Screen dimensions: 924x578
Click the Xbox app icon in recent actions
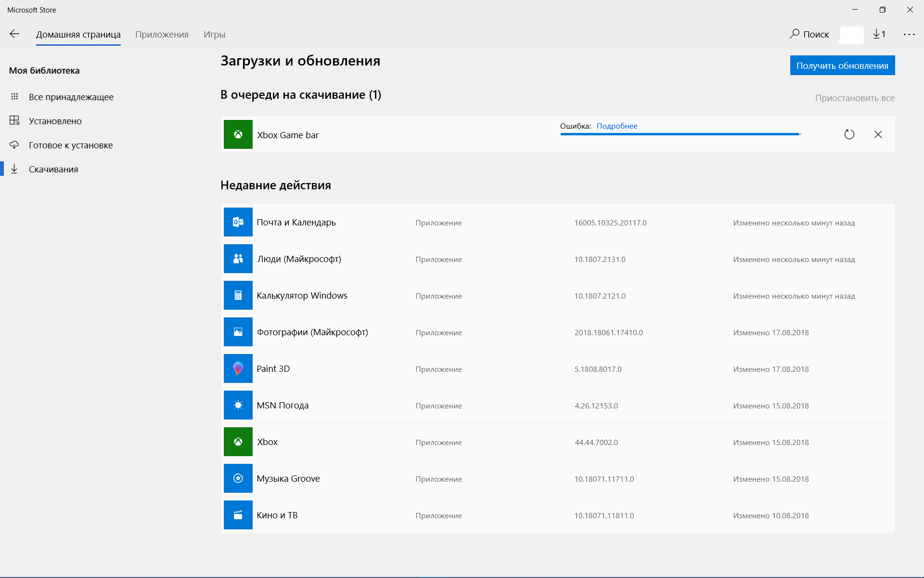point(238,442)
